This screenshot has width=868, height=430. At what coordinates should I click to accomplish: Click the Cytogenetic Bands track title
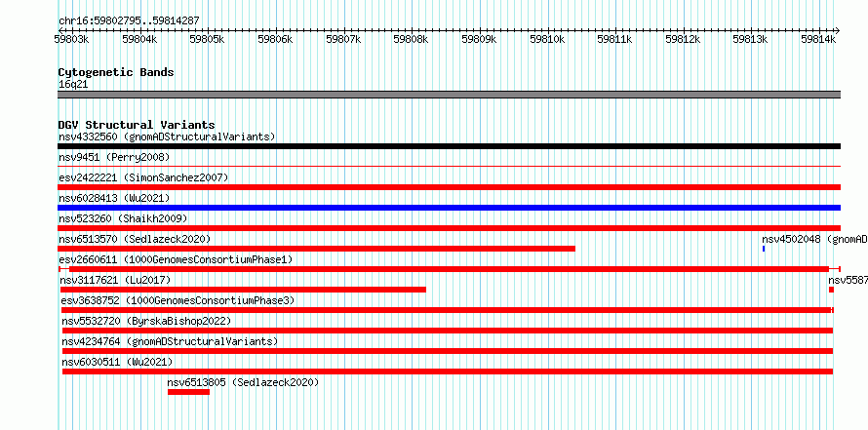[x=116, y=72]
